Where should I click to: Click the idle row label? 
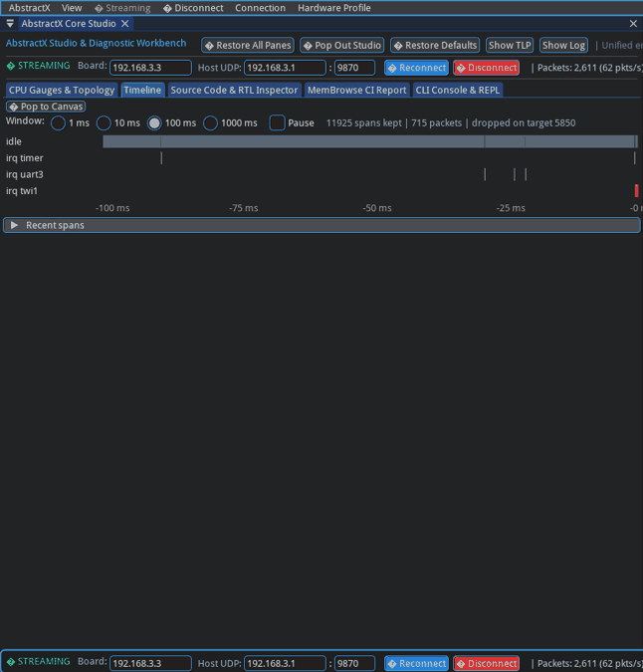pos(14,141)
